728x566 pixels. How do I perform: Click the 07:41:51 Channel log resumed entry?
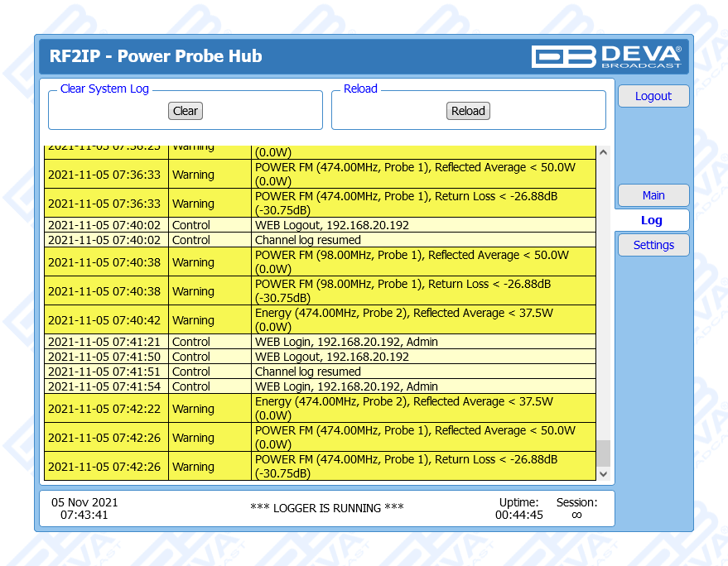307,372
